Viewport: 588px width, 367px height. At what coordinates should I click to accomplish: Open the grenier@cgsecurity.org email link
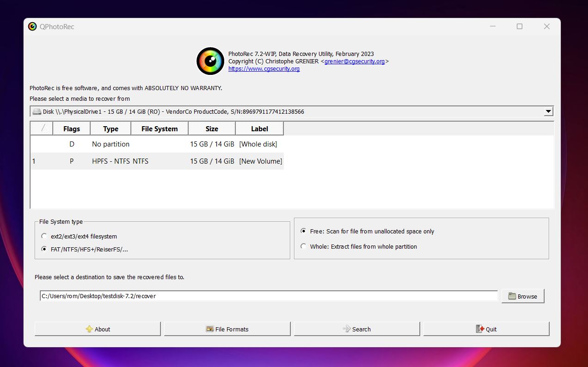pyautogui.click(x=355, y=61)
